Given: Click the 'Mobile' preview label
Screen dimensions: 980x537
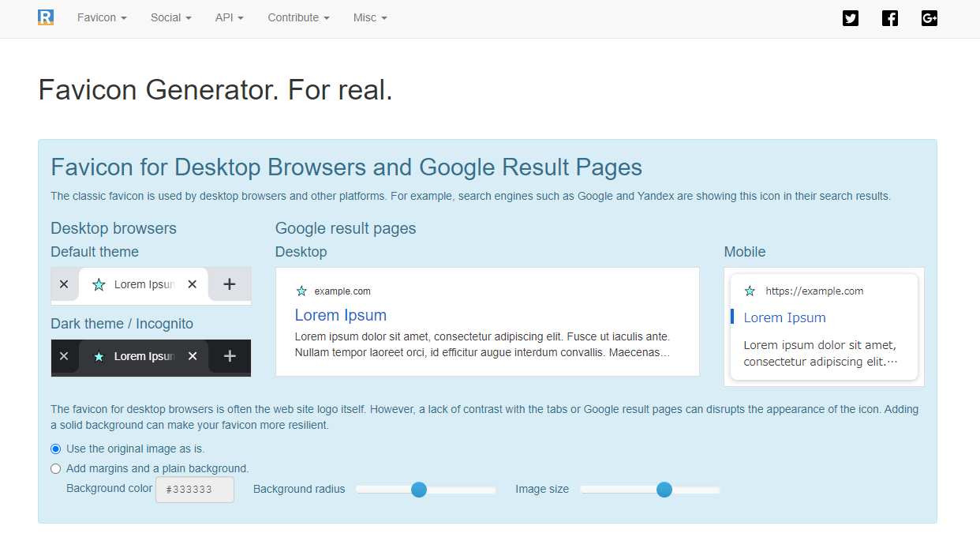Looking at the screenshot, I should 745,252.
